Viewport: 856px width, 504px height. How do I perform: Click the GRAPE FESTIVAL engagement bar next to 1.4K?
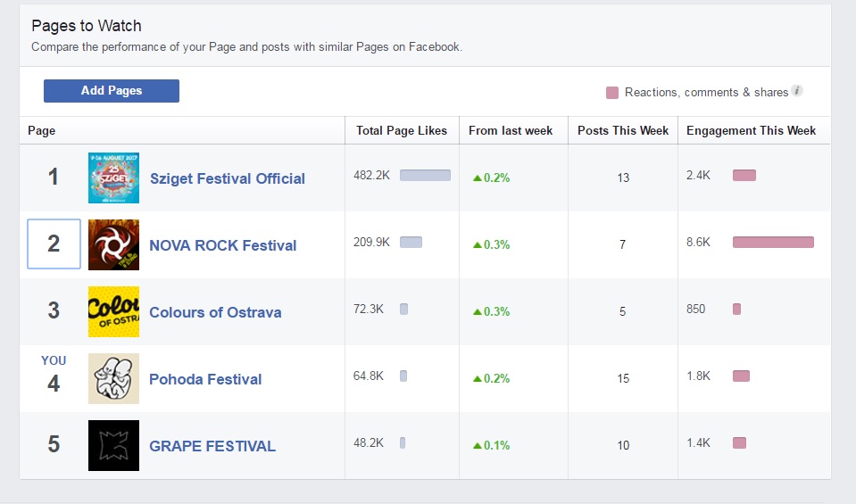[739, 443]
